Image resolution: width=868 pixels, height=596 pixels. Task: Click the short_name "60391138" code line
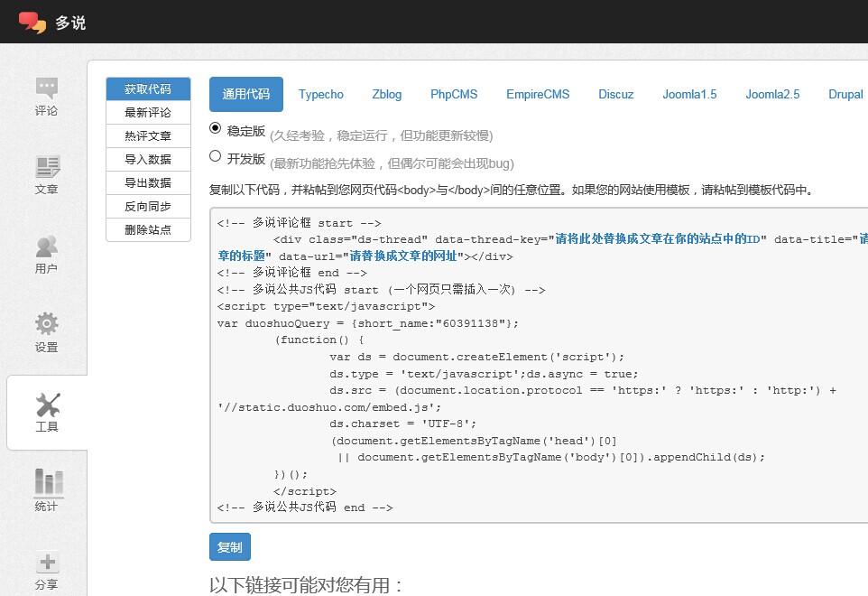coord(367,323)
